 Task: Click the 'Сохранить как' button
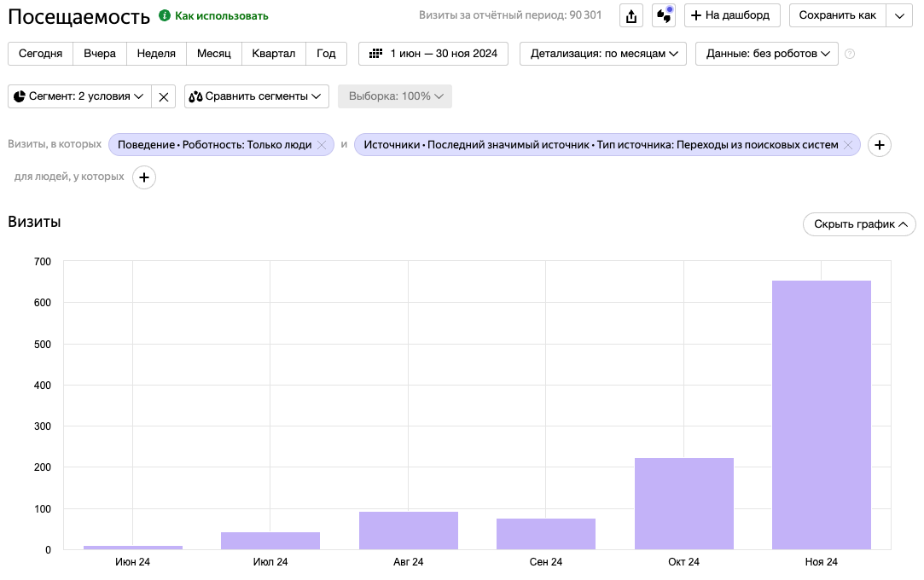click(837, 16)
